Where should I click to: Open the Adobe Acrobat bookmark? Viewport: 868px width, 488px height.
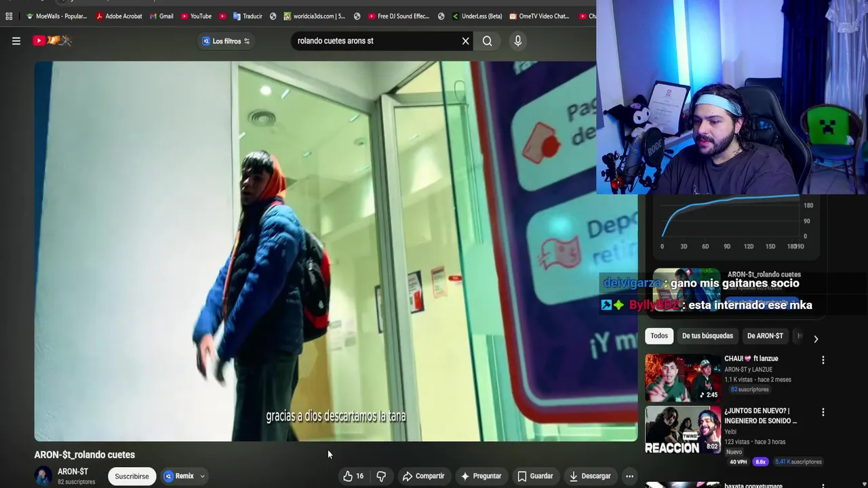coord(119,16)
